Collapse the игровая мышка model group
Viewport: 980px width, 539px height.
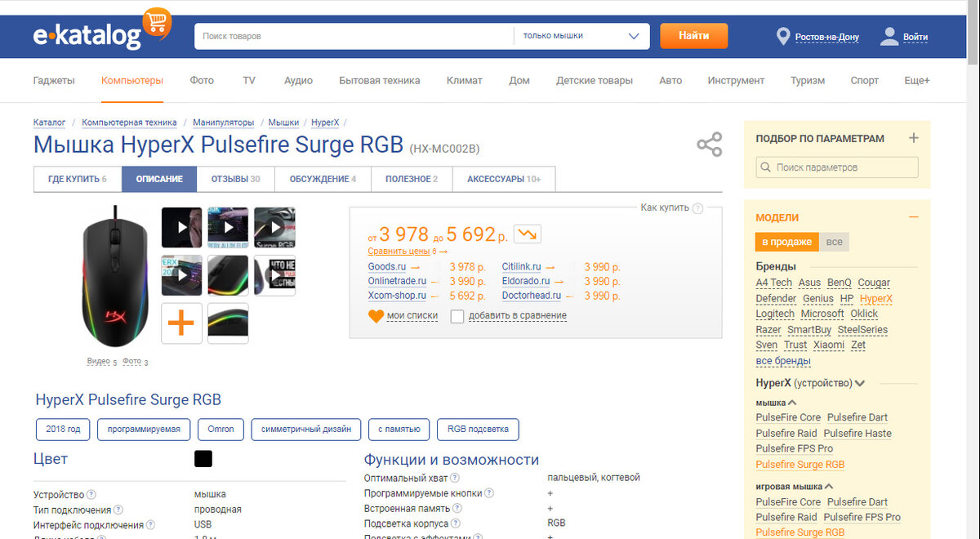tap(828, 487)
